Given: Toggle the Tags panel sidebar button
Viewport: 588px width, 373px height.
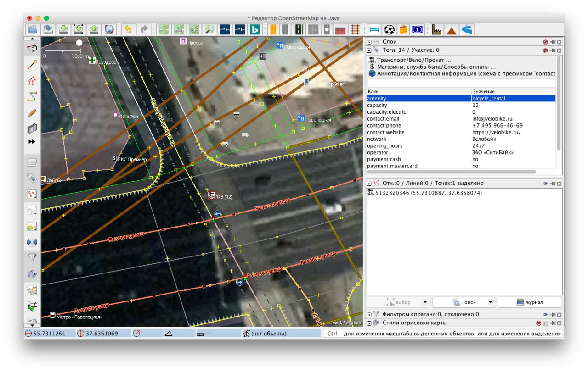Looking at the screenshot, I should (32, 178).
